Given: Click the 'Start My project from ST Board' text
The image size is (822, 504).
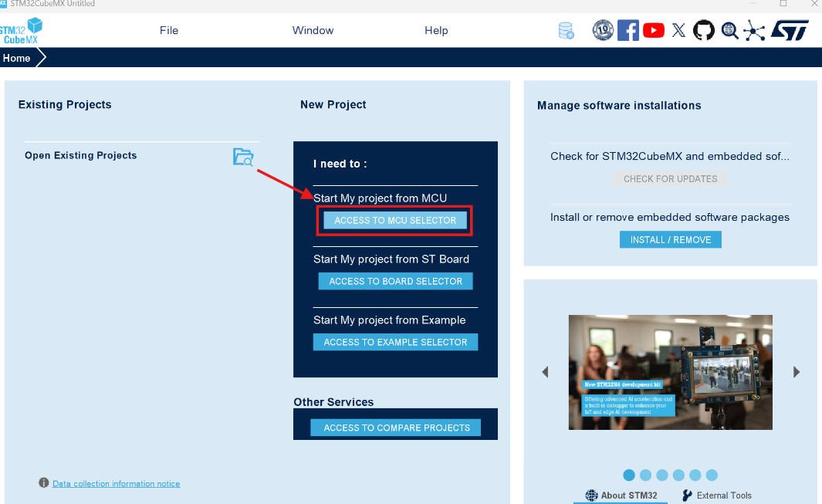Looking at the screenshot, I should (x=391, y=259).
